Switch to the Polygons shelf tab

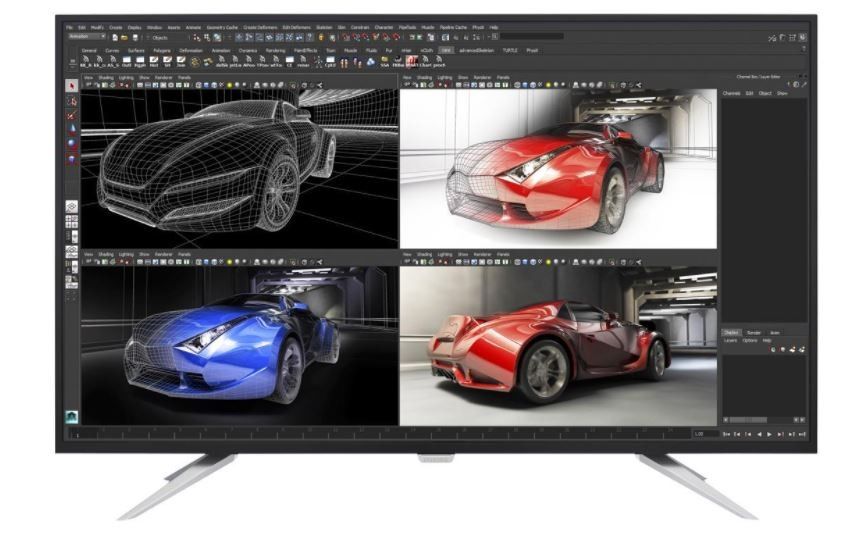161,49
